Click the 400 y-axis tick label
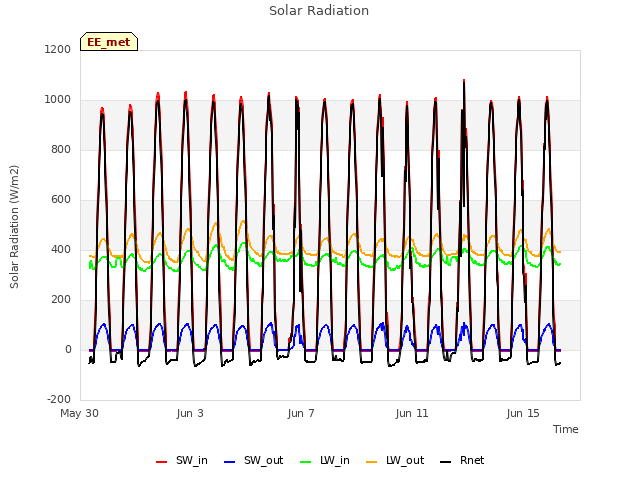Viewport: 640px width, 480px height. click(61, 249)
